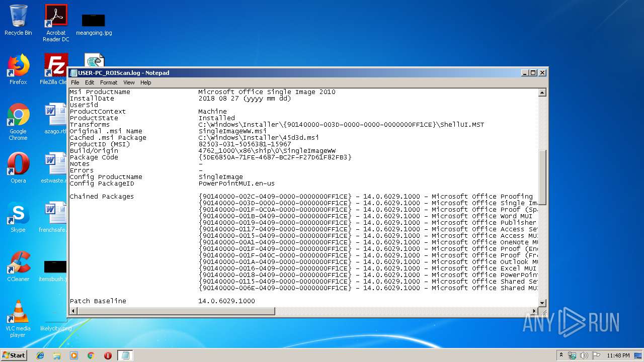Minimize the Notepad window

click(x=525, y=73)
